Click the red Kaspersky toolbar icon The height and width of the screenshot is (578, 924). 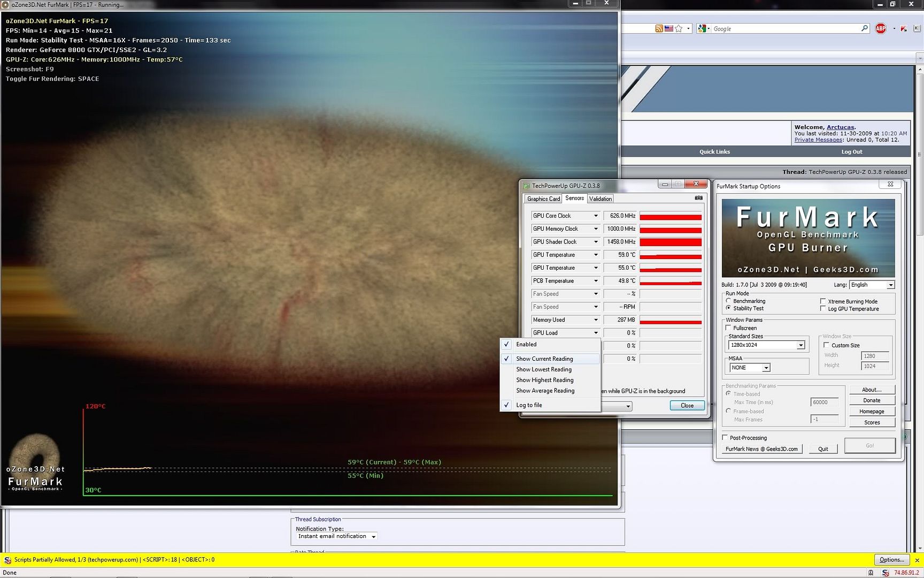pos(904,29)
